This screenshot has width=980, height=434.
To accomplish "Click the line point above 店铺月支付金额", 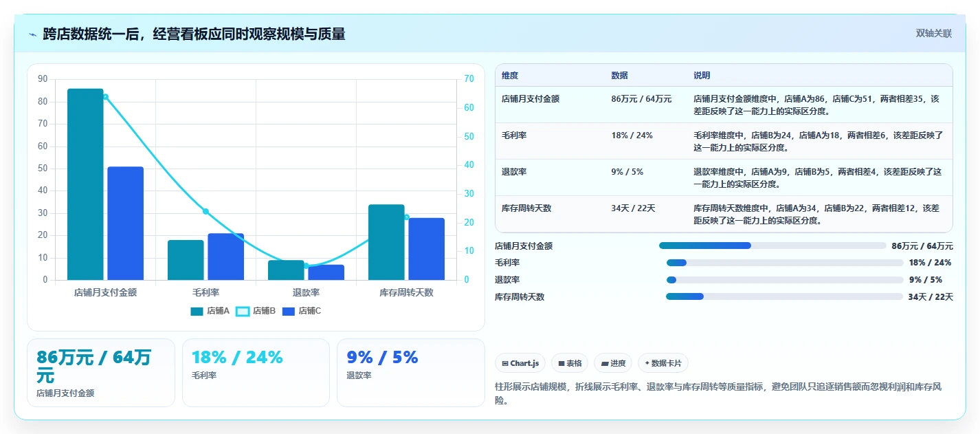I will click(x=105, y=97).
